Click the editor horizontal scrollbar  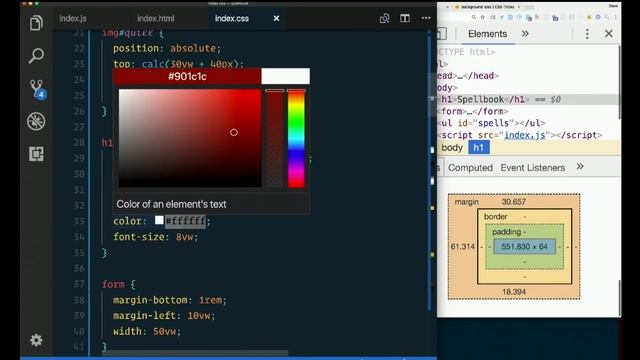(195, 353)
